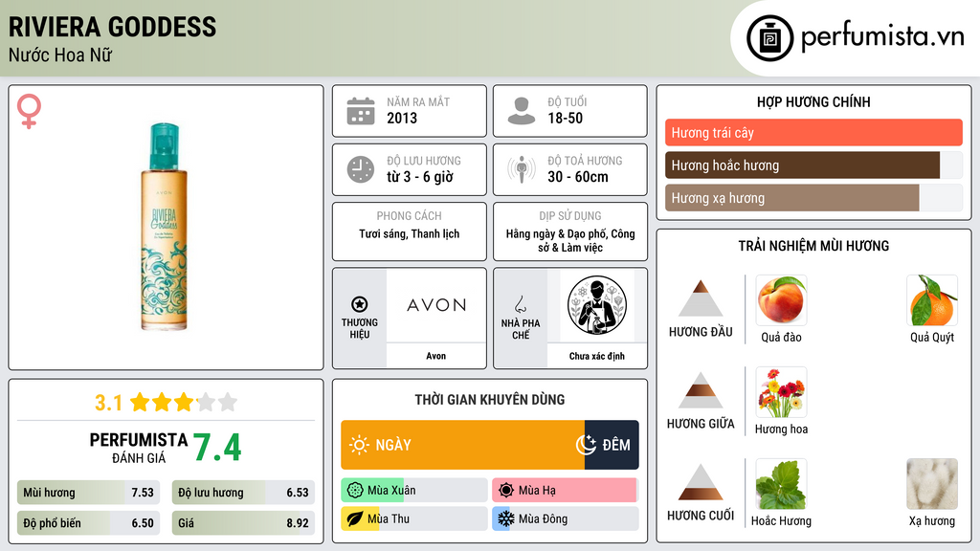Click the Mùa Xuân season bar
Screen dimensions: 980x551
point(413,491)
